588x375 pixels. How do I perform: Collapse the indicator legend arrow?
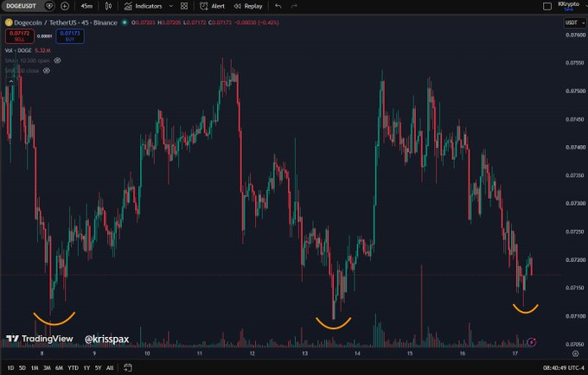(11, 81)
